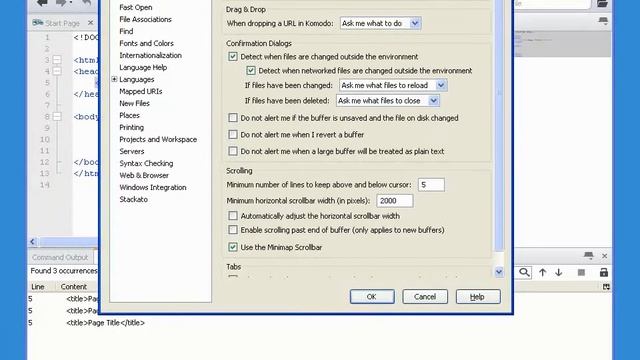
Task: Select Windows Integration category
Action: coord(153,187)
